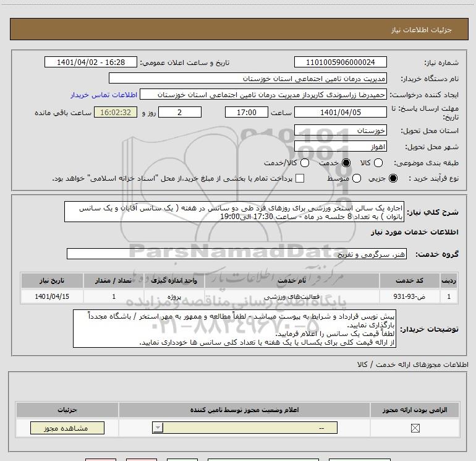This screenshot has height=461, width=476.
Task: Select the کالا radio button
Action: (378, 163)
